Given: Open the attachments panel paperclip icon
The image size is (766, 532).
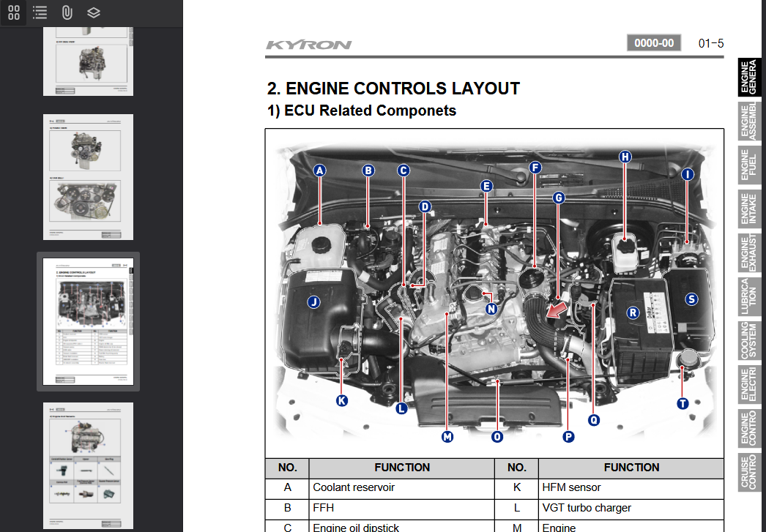Looking at the screenshot, I should [x=67, y=12].
